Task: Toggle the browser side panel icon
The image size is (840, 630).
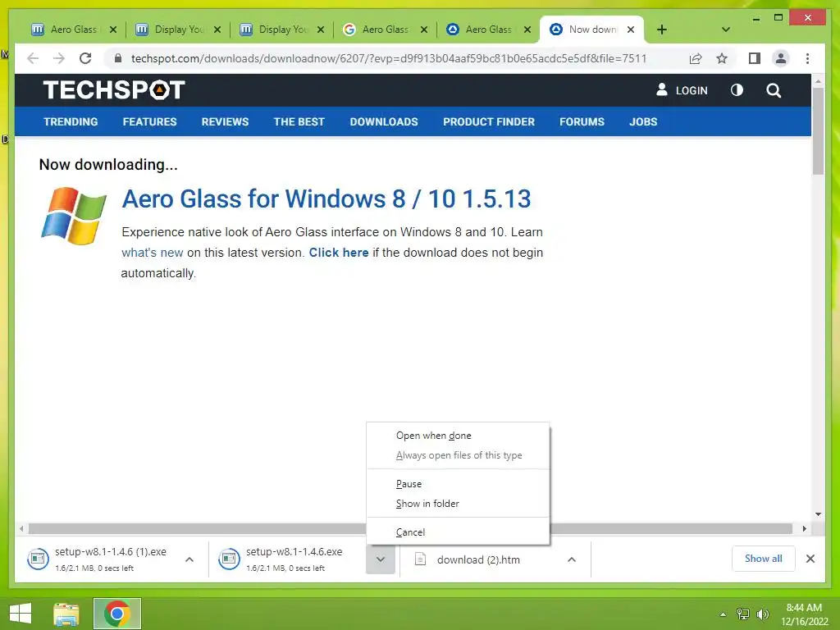Action: click(755, 58)
